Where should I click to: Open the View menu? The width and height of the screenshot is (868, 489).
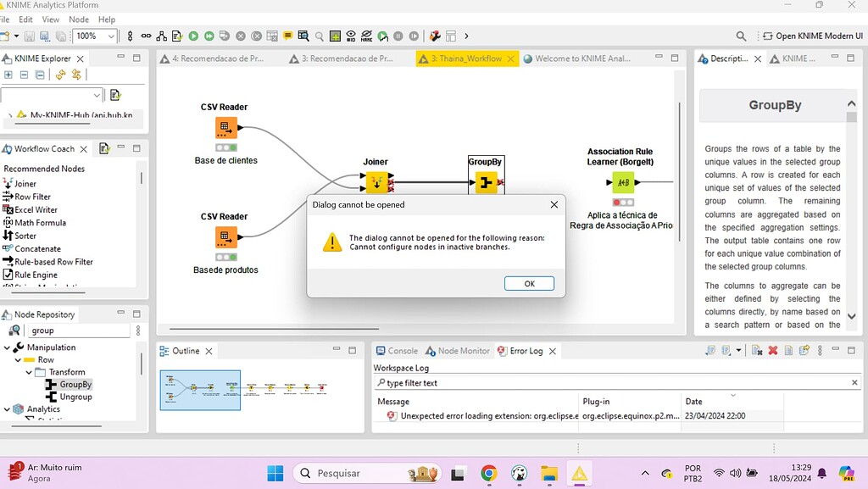coord(50,19)
